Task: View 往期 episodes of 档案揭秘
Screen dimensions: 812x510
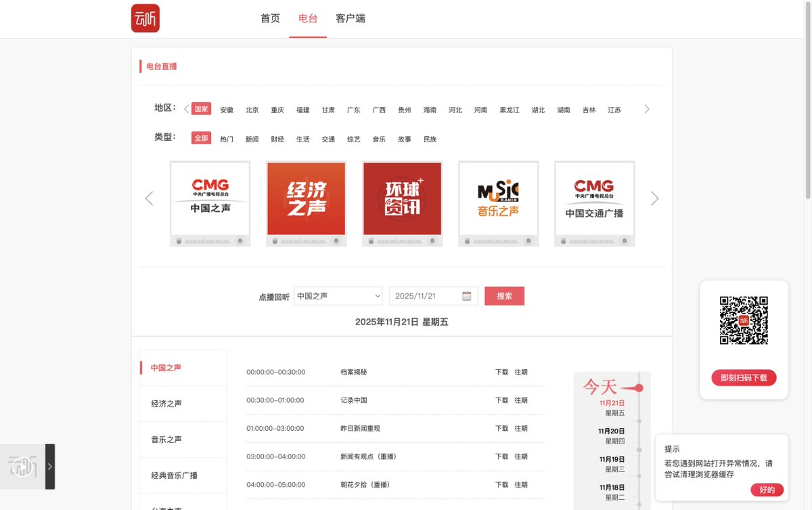Action: (x=521, y=373)
